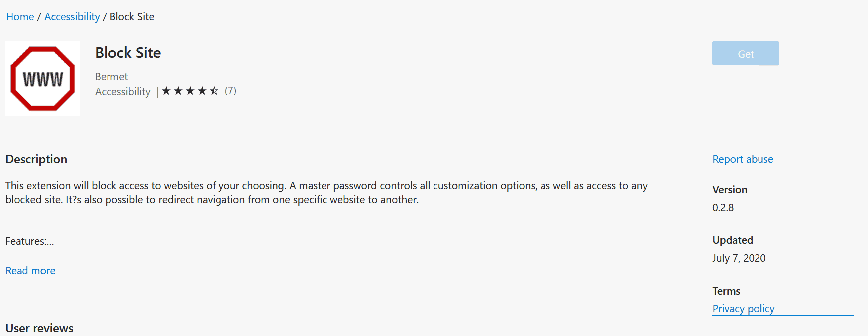This screenshot has width=868, height=336.
Task: Select the Accessibility category beside the stars
Action: click(122, 92)
